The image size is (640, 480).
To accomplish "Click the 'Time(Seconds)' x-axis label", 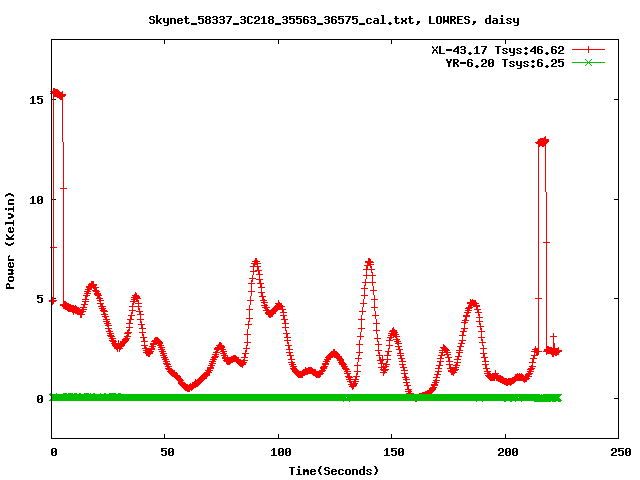I will point(333,471).
